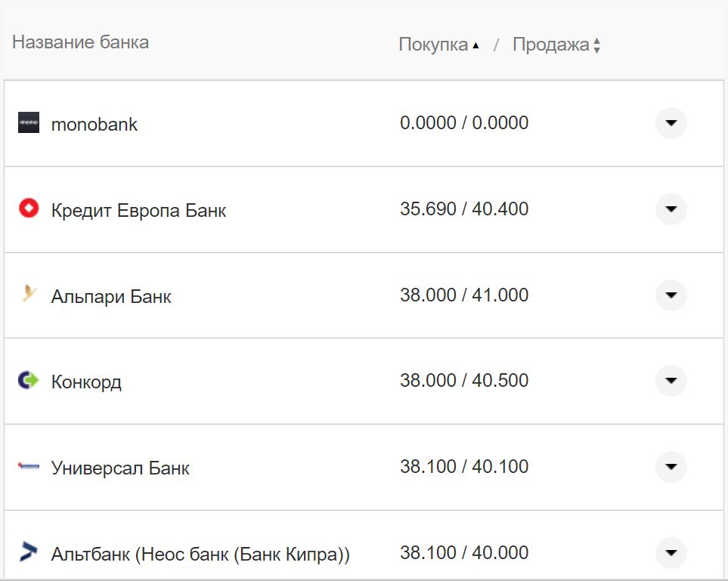Click the Конкорд bank logo icon
This screenshot has height=581, width=728.
coord(29,380)
